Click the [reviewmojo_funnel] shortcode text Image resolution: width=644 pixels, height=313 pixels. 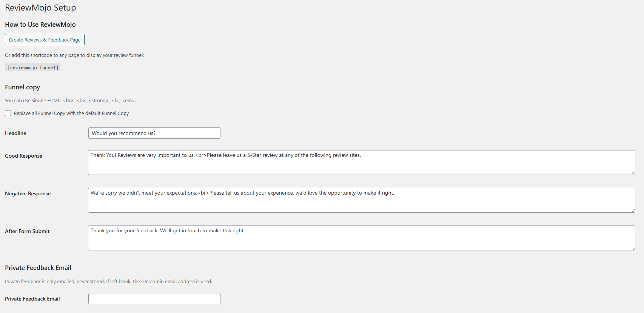(33, 68)
